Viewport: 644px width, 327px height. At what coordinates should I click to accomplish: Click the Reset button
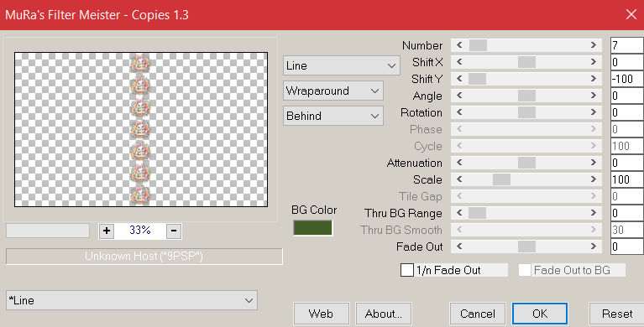pos(617,314)
